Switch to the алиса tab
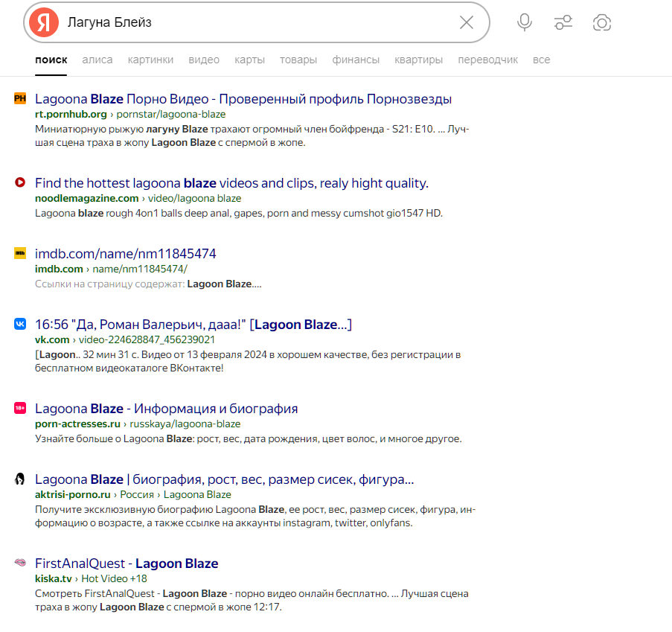 [x=97, y=60]
